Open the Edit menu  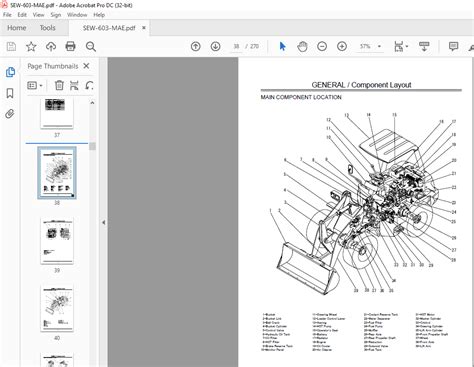(22, 15)
